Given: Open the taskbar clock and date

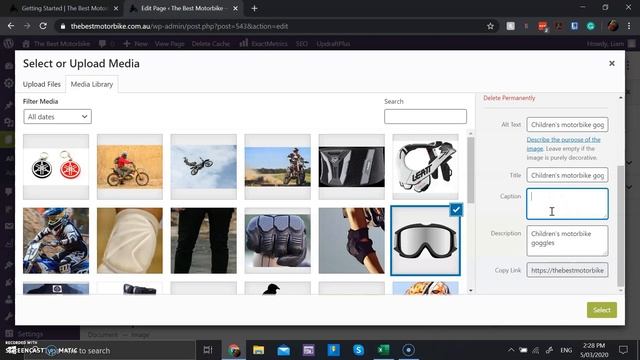Looking at the screenshot, I should pyautogui.click(x=594, y=350).
